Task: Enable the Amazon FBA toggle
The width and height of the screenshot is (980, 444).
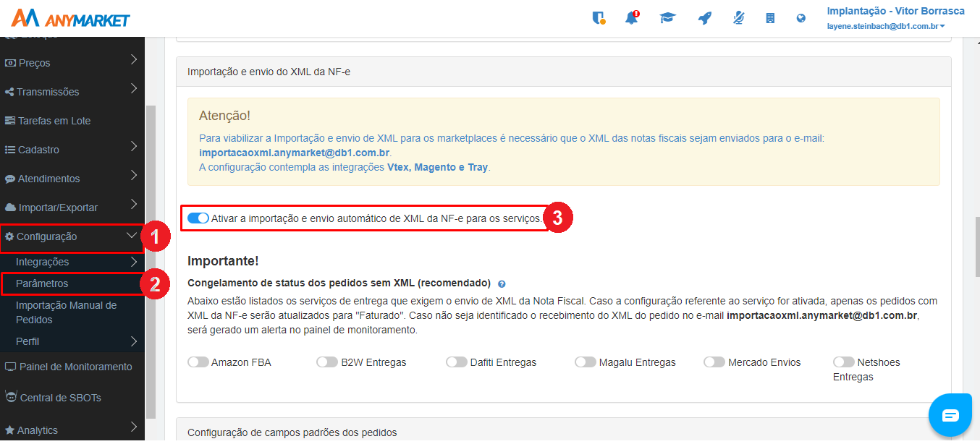Action: coord(198,362)
